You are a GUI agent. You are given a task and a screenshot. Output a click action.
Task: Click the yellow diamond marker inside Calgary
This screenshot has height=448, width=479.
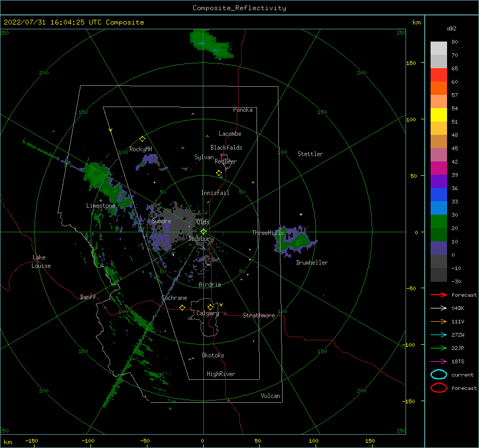[210, 307]
